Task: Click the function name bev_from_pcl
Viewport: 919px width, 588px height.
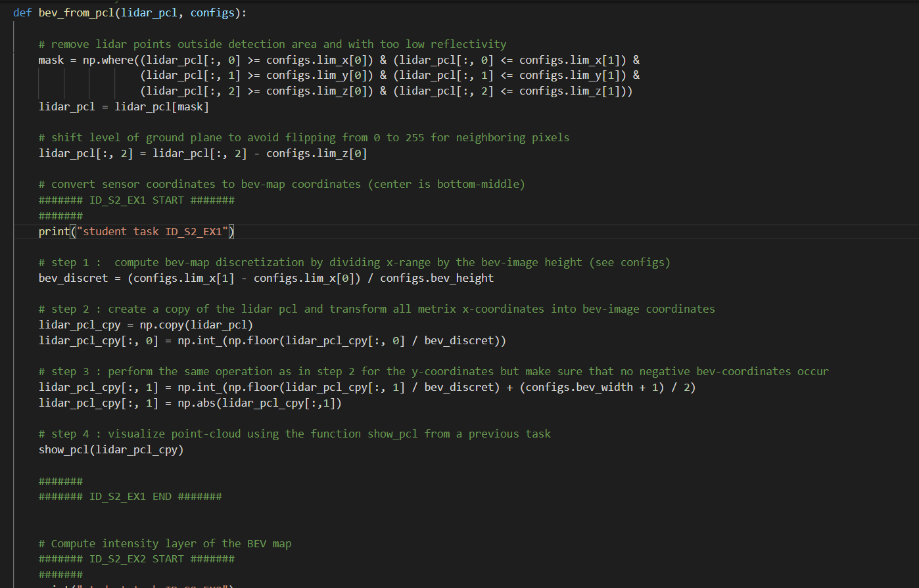Action: tap(76, 13)
